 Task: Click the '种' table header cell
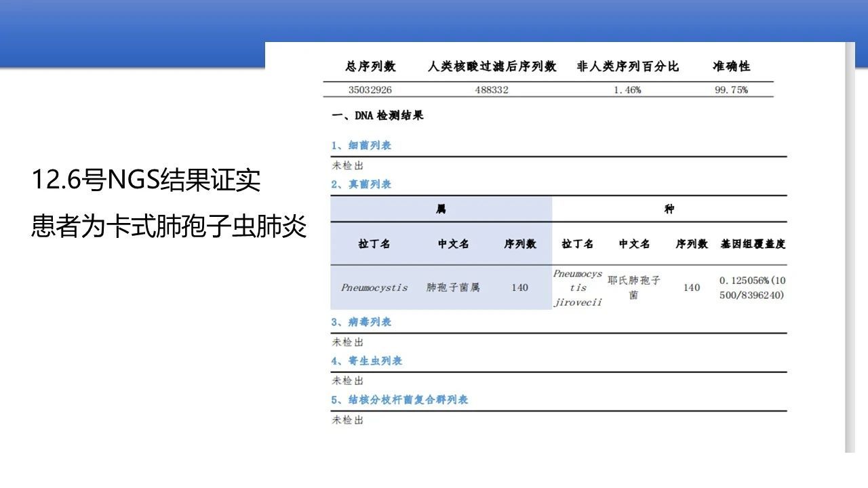tap(669, 209)
